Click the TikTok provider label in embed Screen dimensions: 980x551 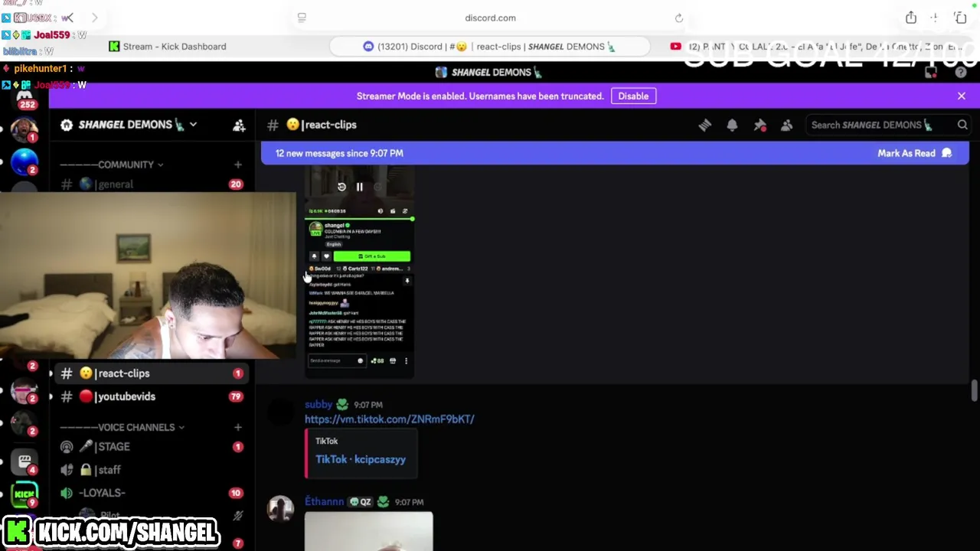[326, 442]
